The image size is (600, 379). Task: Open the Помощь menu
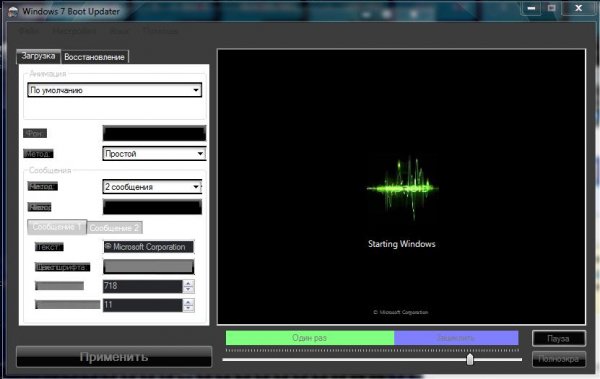(x=160, y=31)
